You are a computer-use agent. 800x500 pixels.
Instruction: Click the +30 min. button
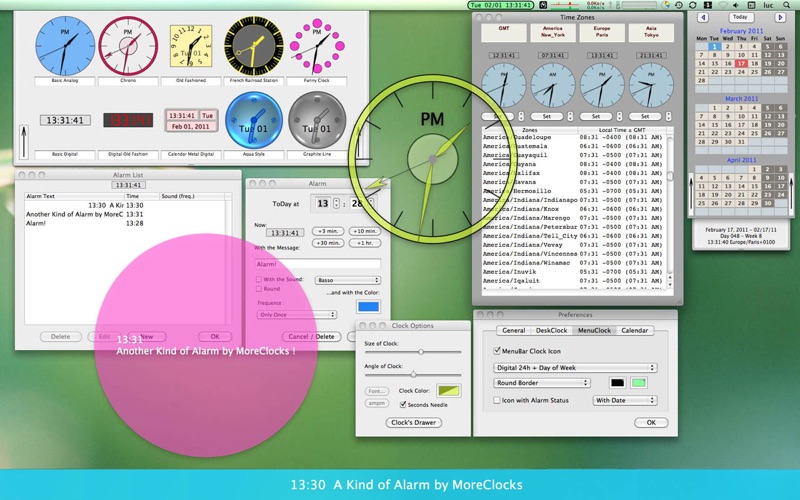328,243
